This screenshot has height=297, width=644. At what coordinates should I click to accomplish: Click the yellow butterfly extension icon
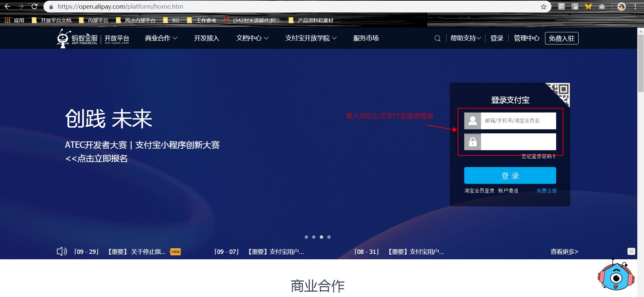click(x=588, y=6)
